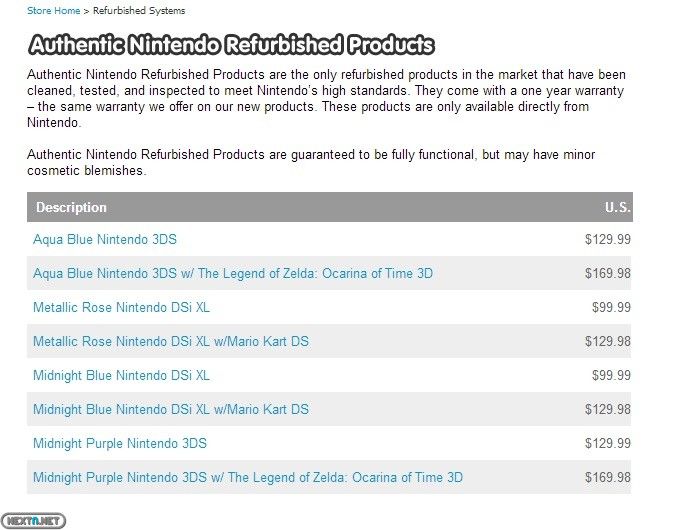
Task: Open the Metallic Rose Nintendo DSi XL listing
Action: coord(122,308)
